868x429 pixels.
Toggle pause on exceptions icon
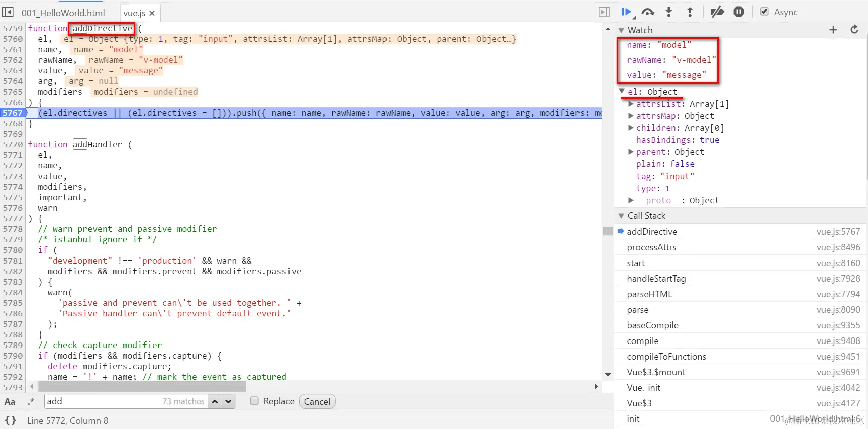pos(739,12)
